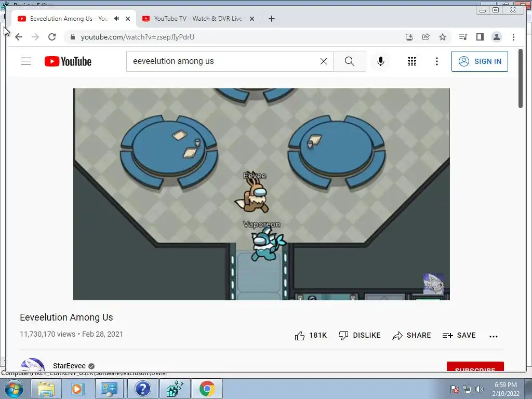Open the YouTube hamburger guide menu

[26, 61]
